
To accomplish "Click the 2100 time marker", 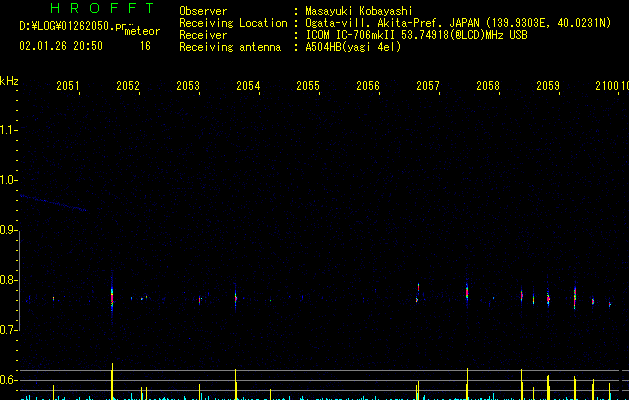I will click(607, 85).
